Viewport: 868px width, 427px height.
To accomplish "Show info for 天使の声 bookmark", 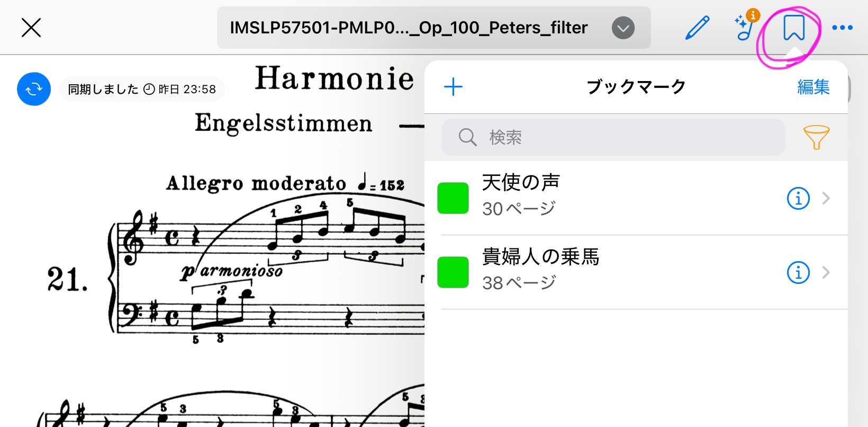I will (798, 199).
